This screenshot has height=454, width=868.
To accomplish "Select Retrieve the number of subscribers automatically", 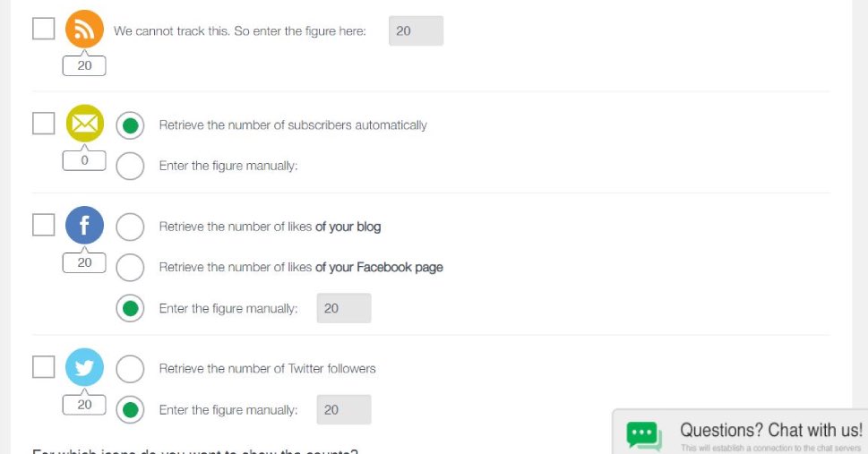I will 130,125.
